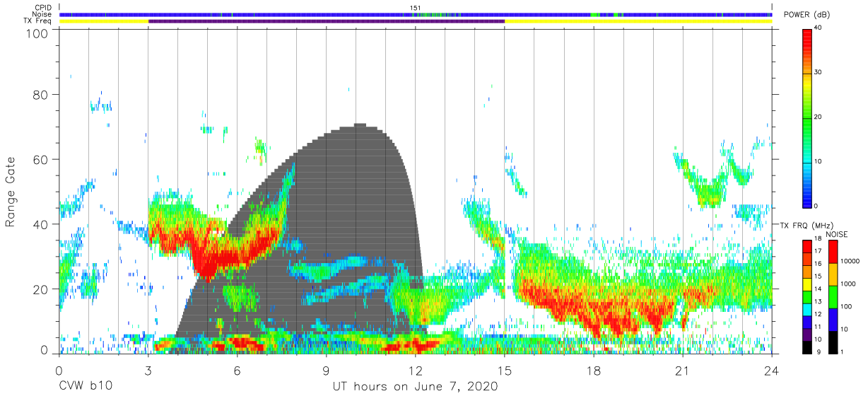This screenshot has height=401, width=868.
Task: Click the 15 hour label on the UT axis
Action: pos(505,370)
